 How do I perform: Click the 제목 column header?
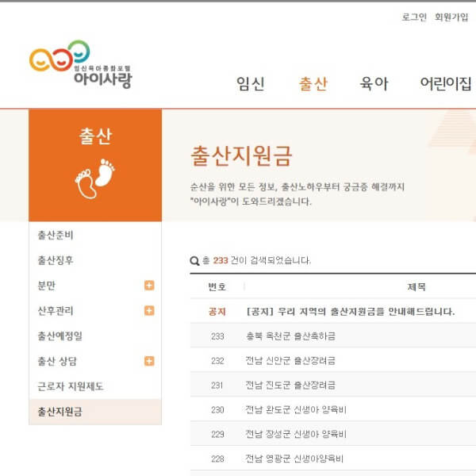(416, 287)
